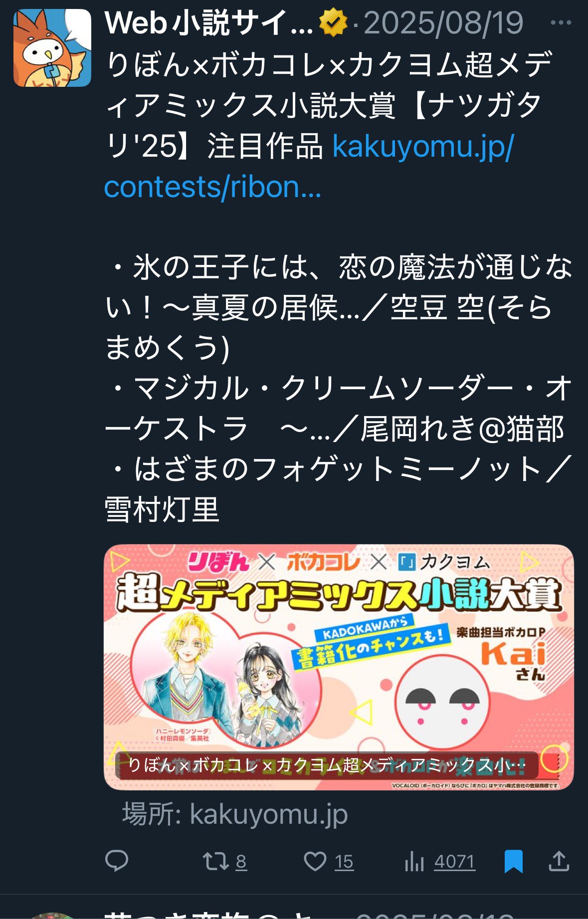Image resolution: width=588 pixels, height=919 pixels.
Task: Toggle the blue bookmark icon
Action: coord(513,861)
